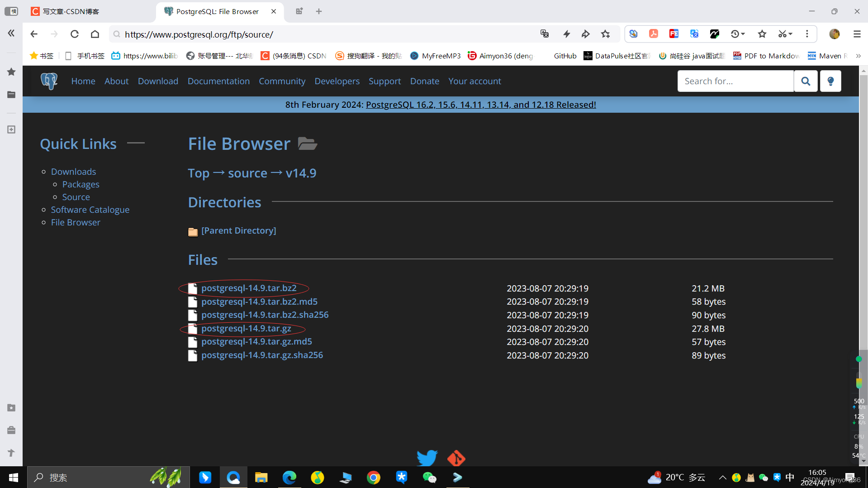Download postgresql-14.9.tar.gz
The width and height of the screenshot is (868, 488).
[x=246, y=328]
